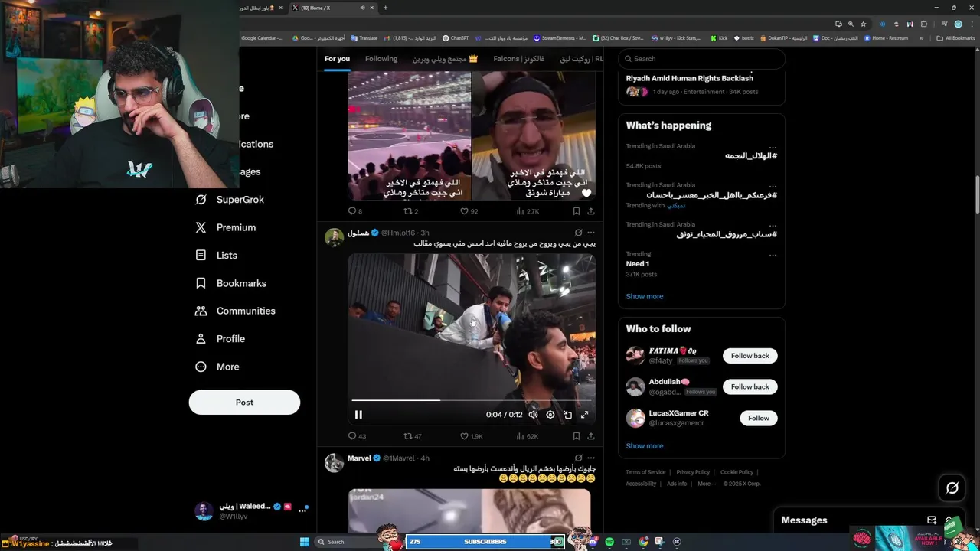Open the Cookie Policy link
This screenshot has height=551, width=980.
pos(737,472)
